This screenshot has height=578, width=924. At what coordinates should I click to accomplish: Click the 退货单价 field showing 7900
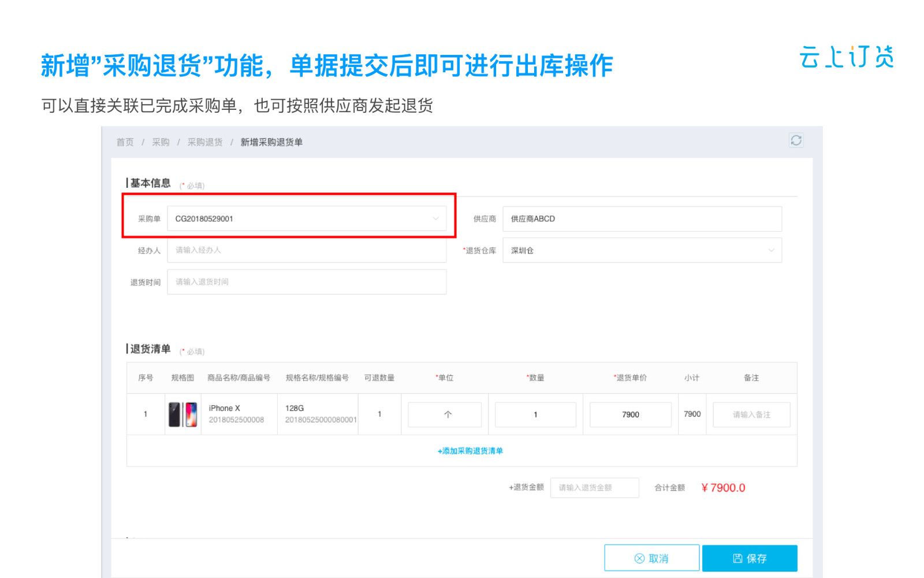tap(631, 414)
